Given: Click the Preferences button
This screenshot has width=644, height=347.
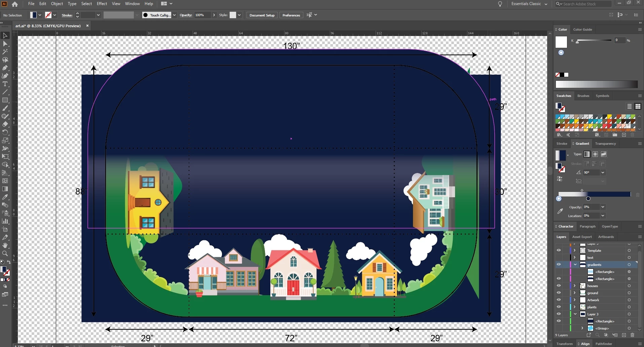Looking at the screenshot, I should tap(291, 15).
